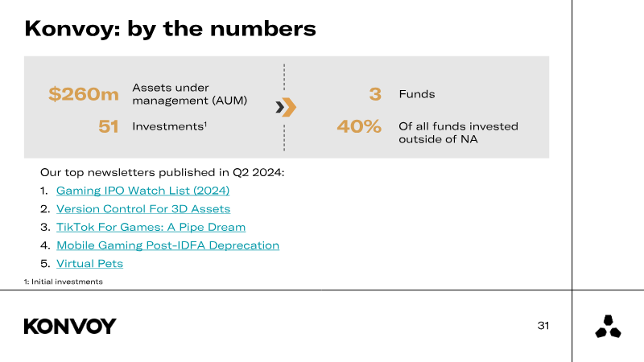Screen dimensions: 644x362
Task: Click the TikTok For Games: A Pipe Dream link
Action: [151, 227]
